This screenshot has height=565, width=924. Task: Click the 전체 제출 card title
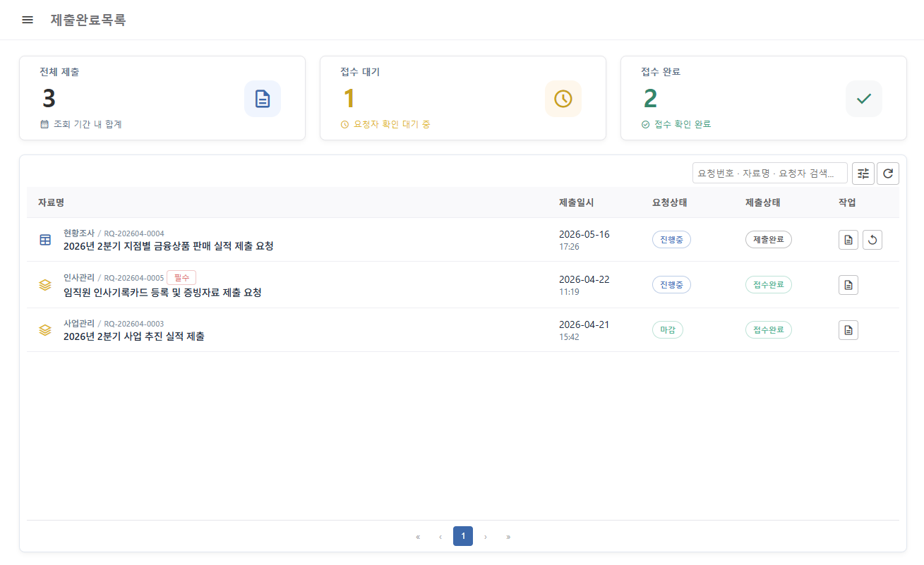click(59, 72)
